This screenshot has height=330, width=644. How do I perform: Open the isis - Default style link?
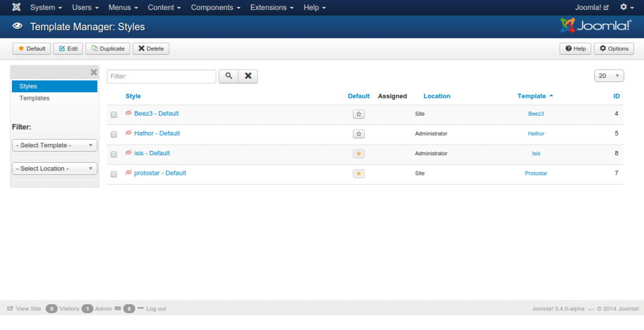coord(152,153)
